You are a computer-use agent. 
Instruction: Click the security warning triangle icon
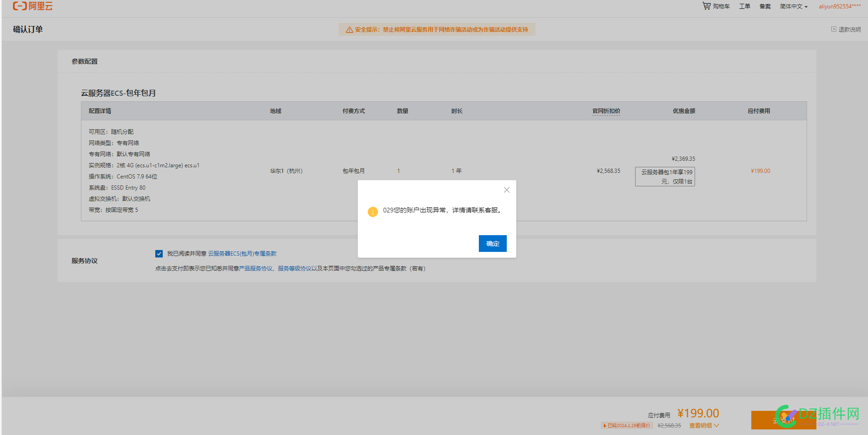click(x=349, y=30)
